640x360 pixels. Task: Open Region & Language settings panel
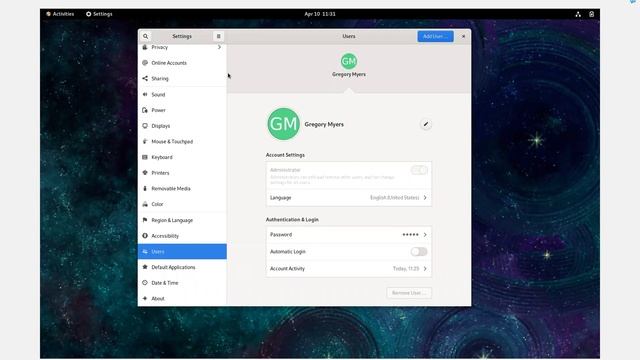click(x=182, y=220)
